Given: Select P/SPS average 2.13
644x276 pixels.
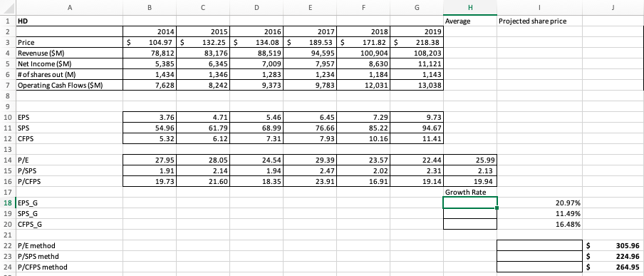Looking at the screenshot, I should tap(470, 170).
